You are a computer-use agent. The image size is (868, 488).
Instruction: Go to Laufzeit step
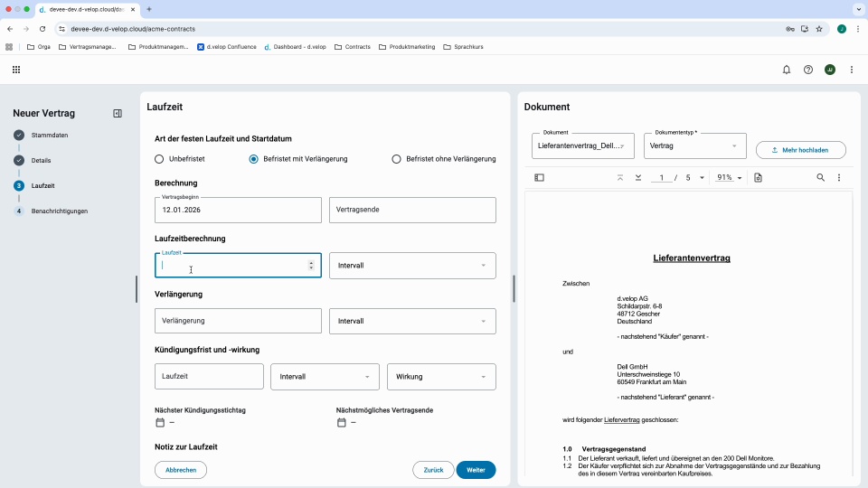click(43, 186)
